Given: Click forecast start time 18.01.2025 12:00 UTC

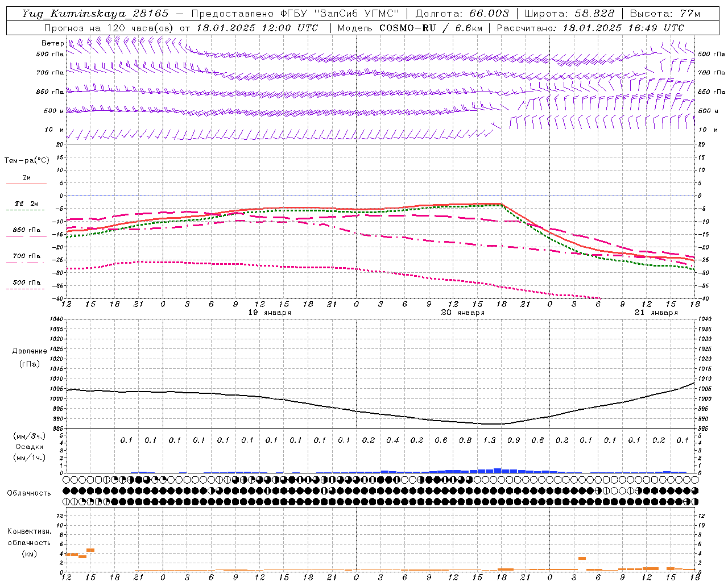Looking at the screenshot, I should point(257,28).
